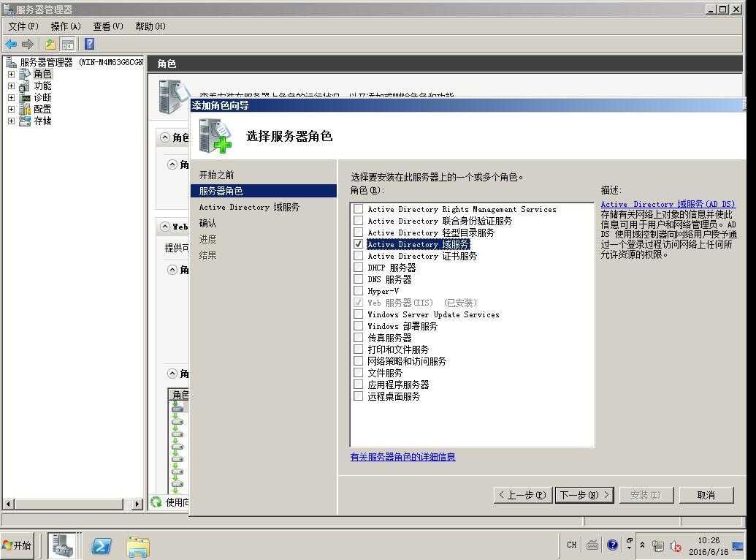Click the 服务器管理器 root node icon
The image size is (756, 560).
click(11, 62)
